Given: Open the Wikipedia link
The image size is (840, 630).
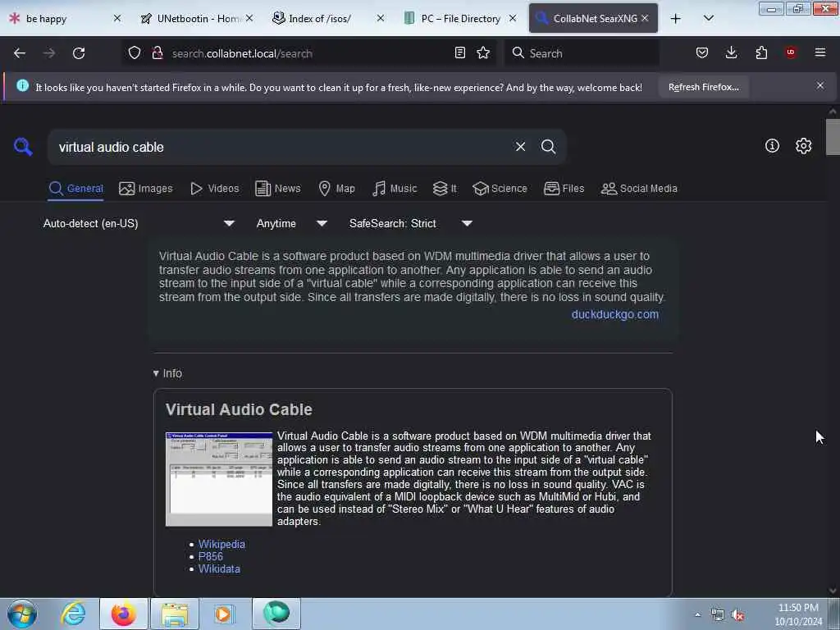Looking at the screenshot, I should click(221, 544).
